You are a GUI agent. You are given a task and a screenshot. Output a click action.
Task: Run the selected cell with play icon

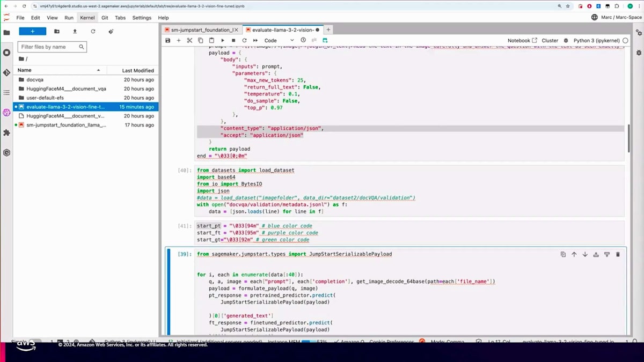click(223, 40)
